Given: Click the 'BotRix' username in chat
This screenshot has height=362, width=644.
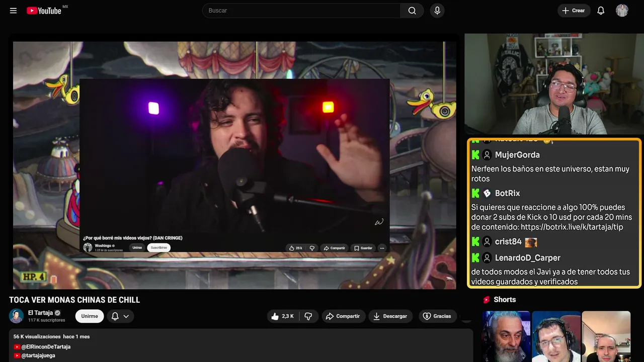Looking at the screenshot, I should [x=508, y=193].
